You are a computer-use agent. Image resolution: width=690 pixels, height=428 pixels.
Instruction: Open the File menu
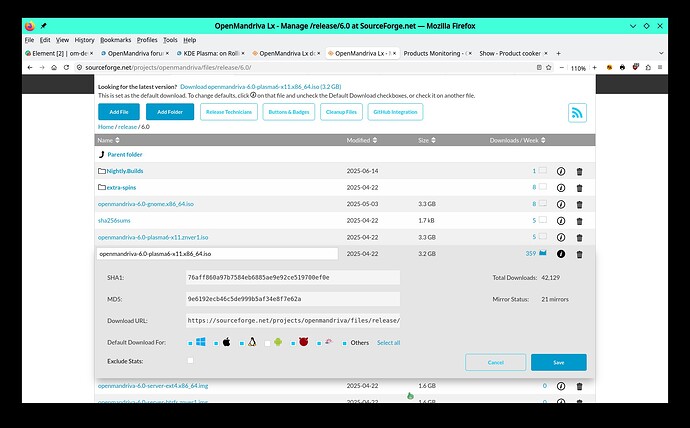[x=29, y=40]
